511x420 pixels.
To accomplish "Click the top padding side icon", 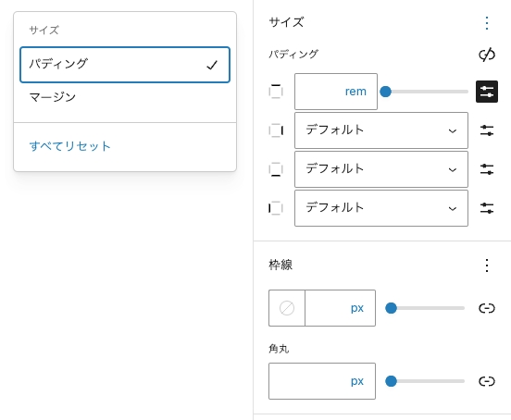I will [x=276, y=92].
